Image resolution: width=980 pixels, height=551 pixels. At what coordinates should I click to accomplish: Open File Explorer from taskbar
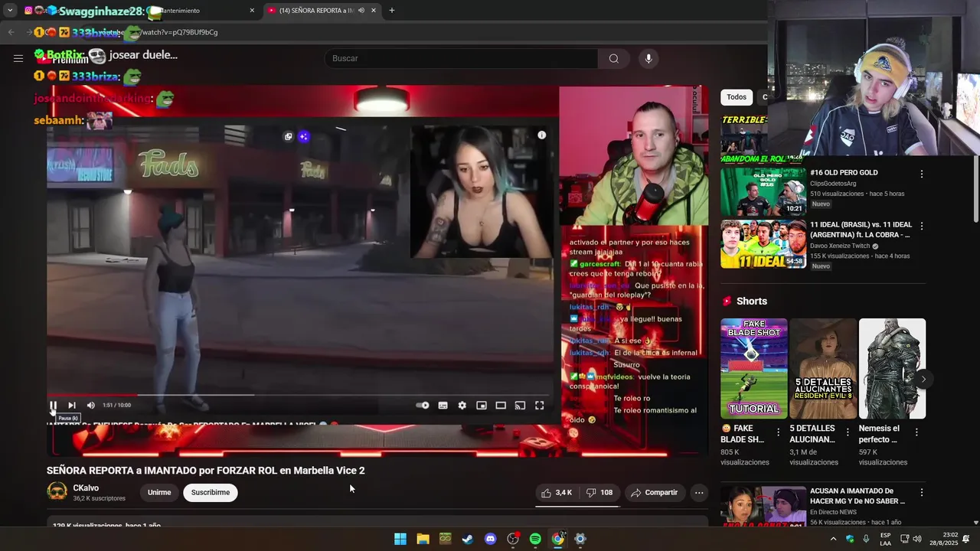(423, 539)
